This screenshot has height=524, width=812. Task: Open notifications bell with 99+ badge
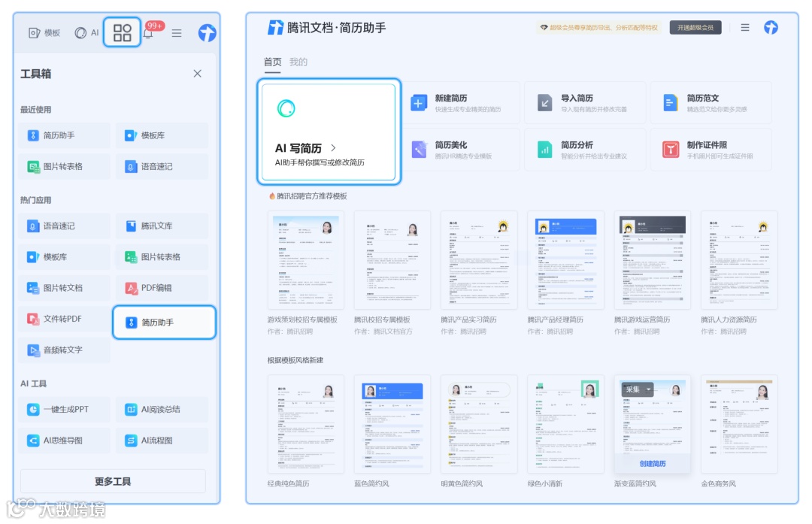click(x=149, y=34)
